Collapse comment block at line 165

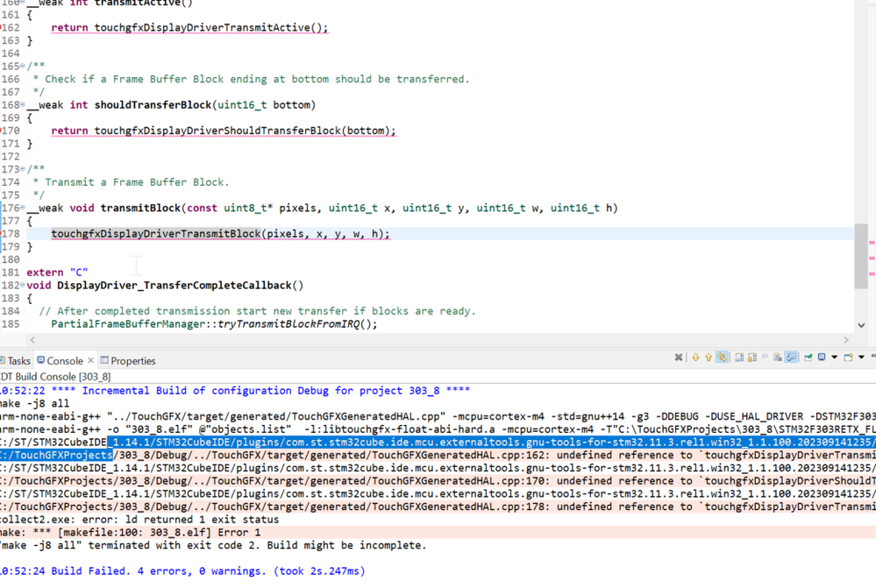pyautogui.click(x=22, y=66)
